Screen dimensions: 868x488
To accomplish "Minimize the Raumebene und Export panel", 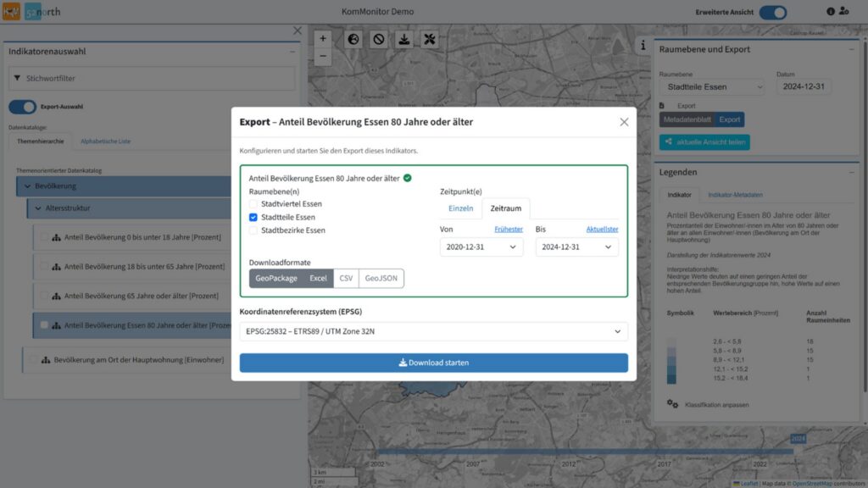I will point(851,49).
